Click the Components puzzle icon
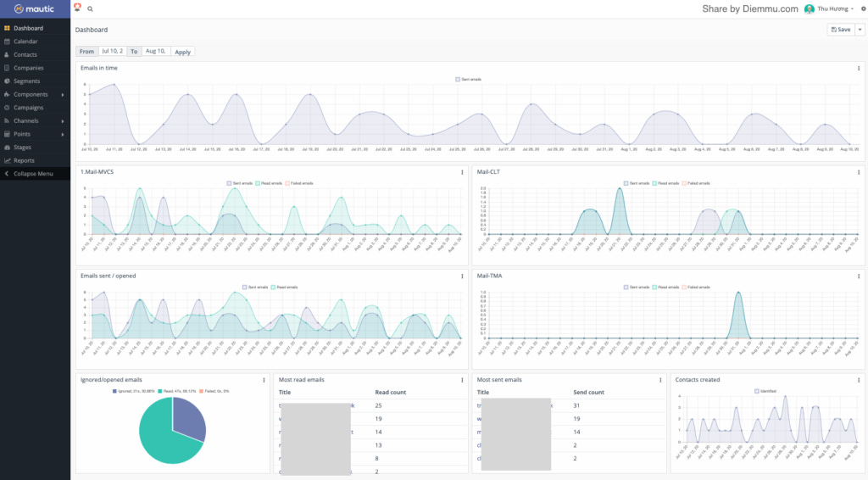Image resolution: width=868 pixels, height=480 pixels. point(7,95)
